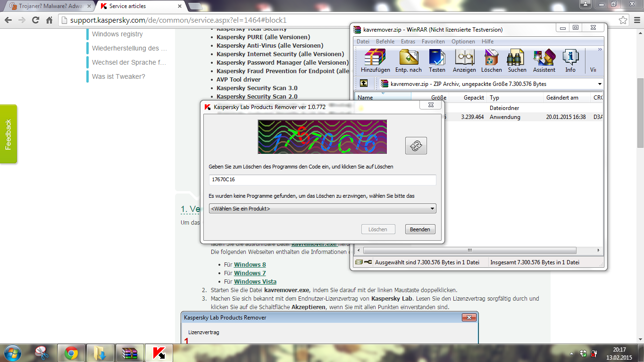Open Windows 8 link
The width and height of the screenshot is (644, 362).
(250, 265)
